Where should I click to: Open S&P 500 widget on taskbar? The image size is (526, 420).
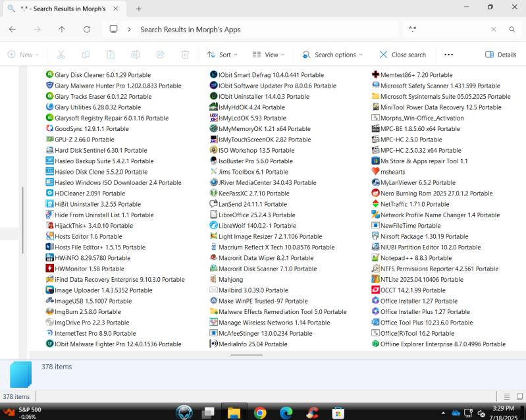coord(22,413)
